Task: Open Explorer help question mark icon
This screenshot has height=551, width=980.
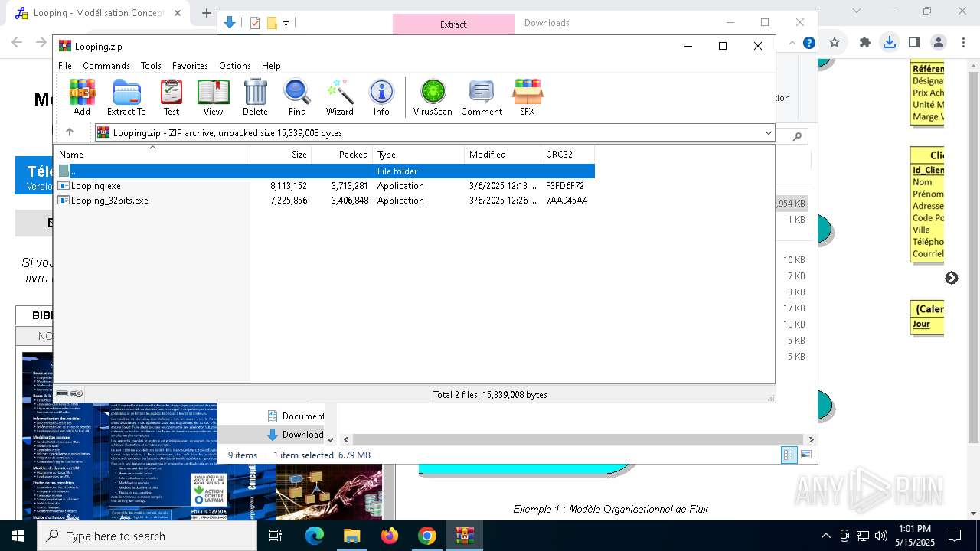Action: [x=808, y=43]
